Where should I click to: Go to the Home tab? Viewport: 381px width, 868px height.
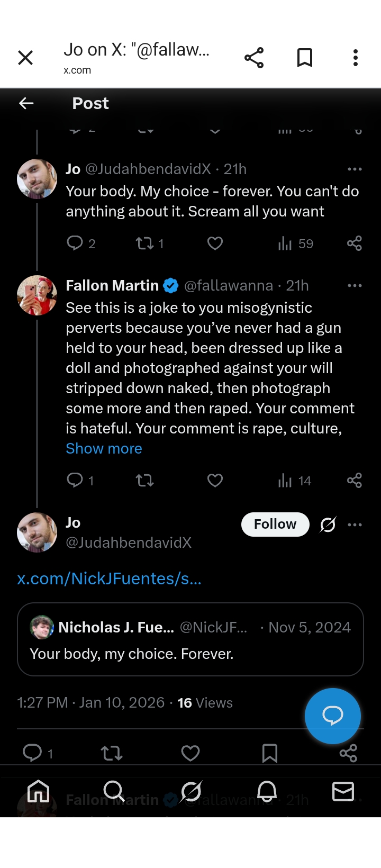(x=38, y=792)
